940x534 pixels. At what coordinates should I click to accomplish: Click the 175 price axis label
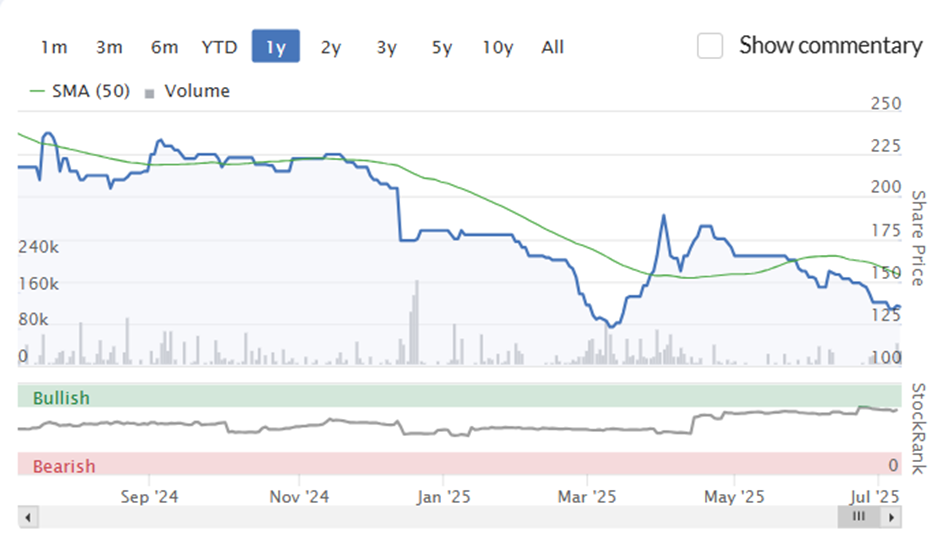pyautogui.click(x=886, y=230)
